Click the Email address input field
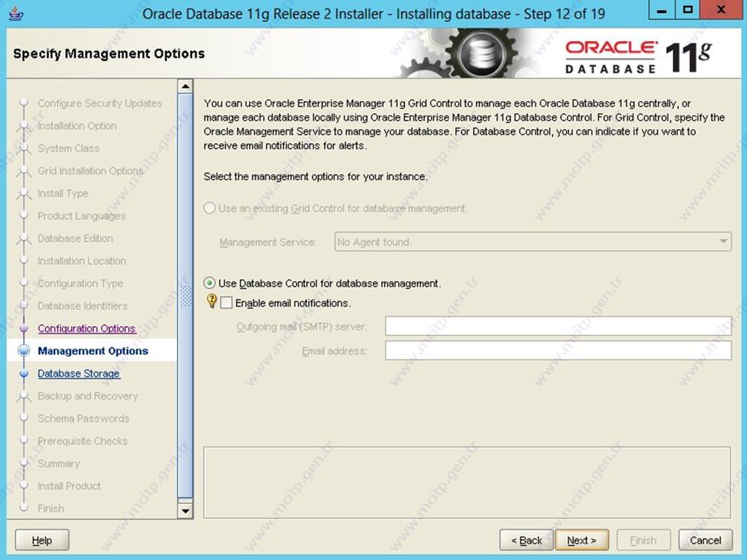Image resolution: width=747 pixels, height=560 pixels. pos(558,351)
